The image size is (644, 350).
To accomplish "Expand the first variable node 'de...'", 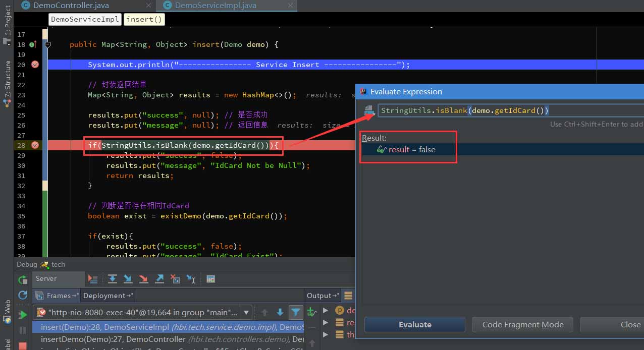I will (x=326, y=311).
